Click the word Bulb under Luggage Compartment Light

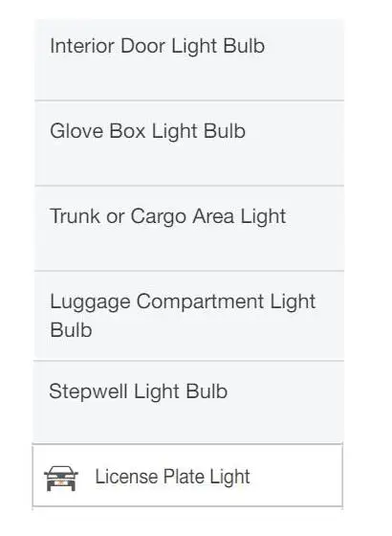71,330
